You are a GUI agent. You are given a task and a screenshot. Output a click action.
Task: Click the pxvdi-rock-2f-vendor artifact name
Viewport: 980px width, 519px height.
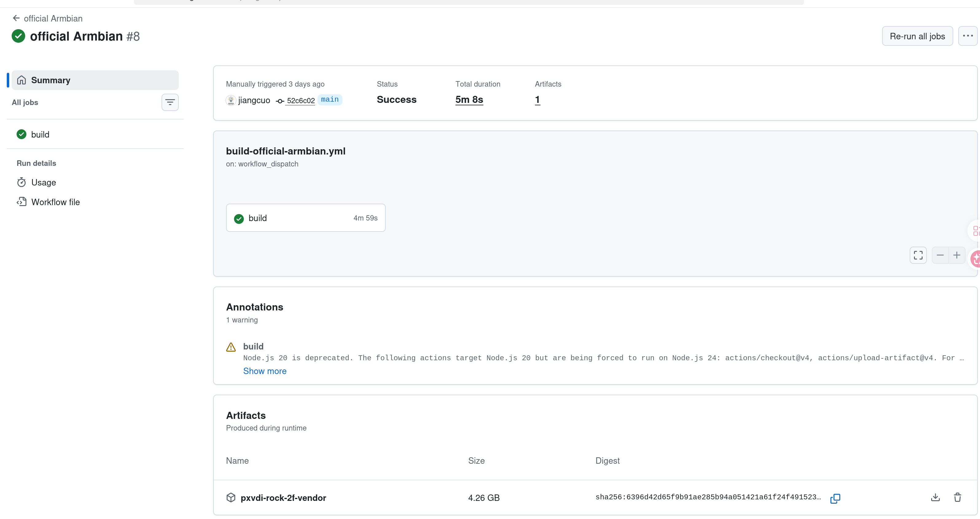[x=283, y=498]
